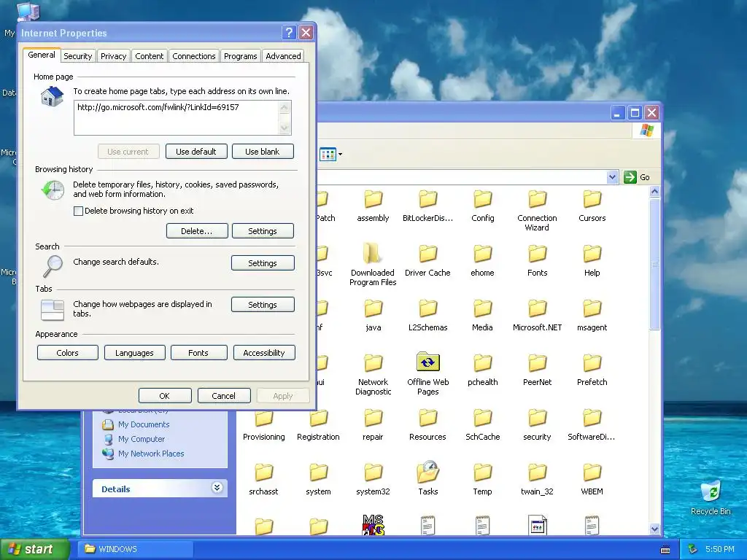
Task: Open the Driver Cache folder
Action: (x=427, y=260)
